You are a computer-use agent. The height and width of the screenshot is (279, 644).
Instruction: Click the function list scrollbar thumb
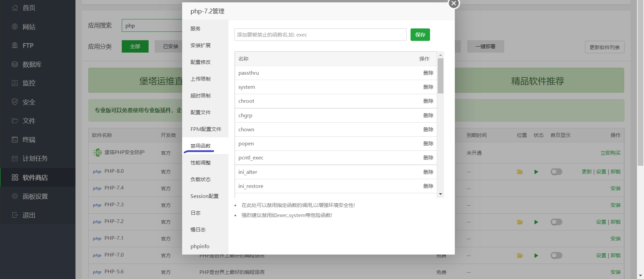(x=440, y=76)
